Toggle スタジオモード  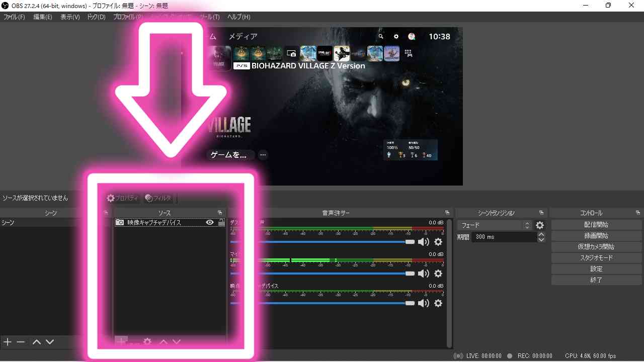tap(596, 258)
